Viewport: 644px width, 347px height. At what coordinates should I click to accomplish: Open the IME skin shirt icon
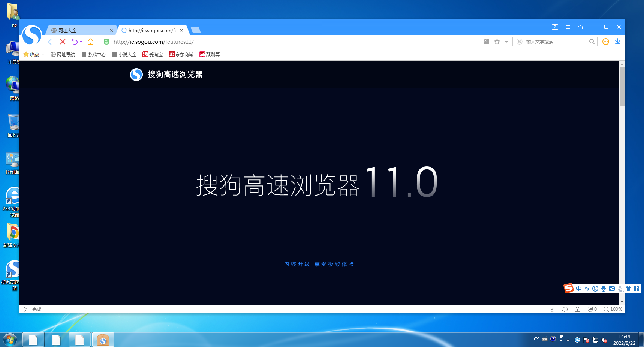(x=628, y=289)
